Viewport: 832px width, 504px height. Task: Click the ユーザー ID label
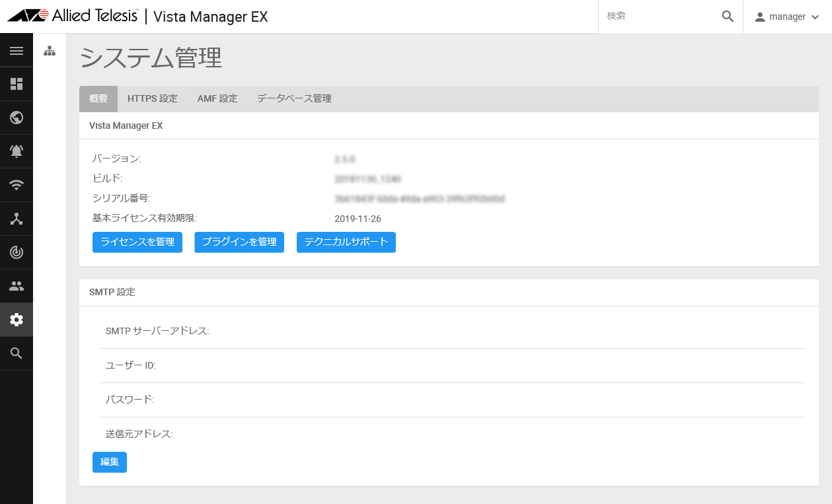[x=131, y=365]
